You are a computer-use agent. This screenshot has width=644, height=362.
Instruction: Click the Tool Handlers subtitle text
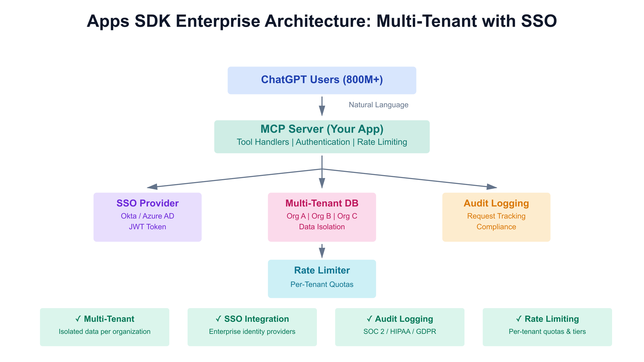point(263,142)
